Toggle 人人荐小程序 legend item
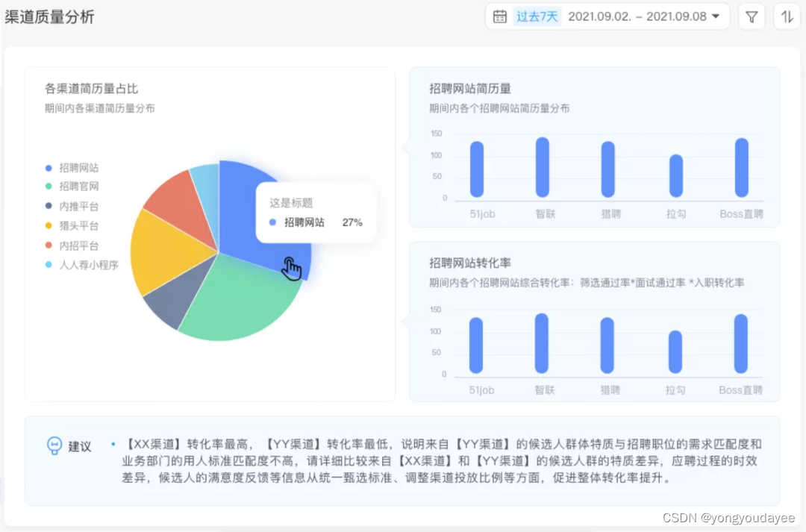 [82, 265]
